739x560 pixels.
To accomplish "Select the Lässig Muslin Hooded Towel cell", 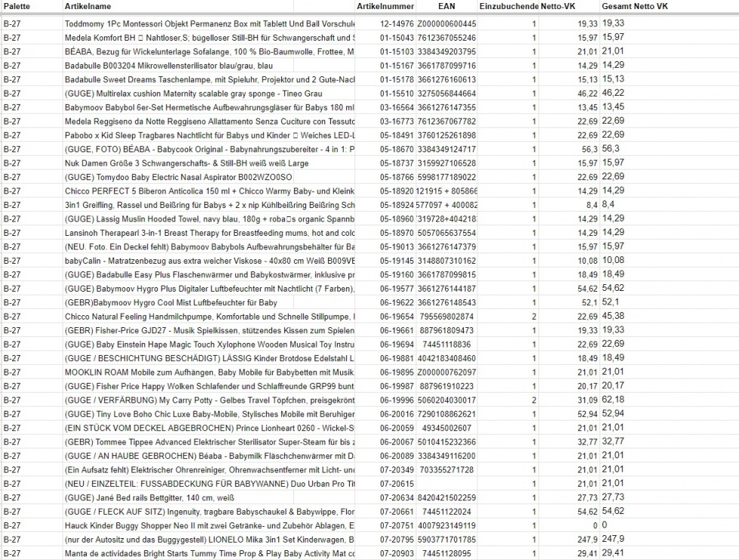I will pos(210,219).
